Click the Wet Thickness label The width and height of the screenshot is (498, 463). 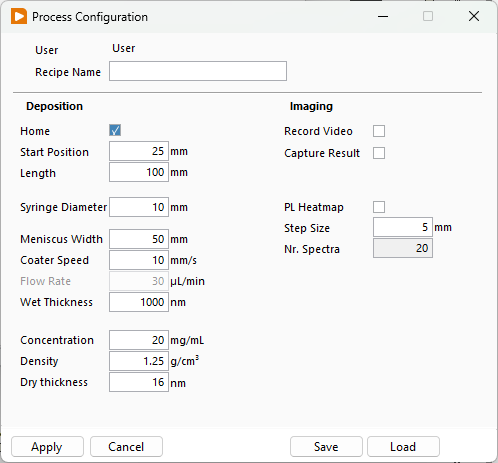56,302
